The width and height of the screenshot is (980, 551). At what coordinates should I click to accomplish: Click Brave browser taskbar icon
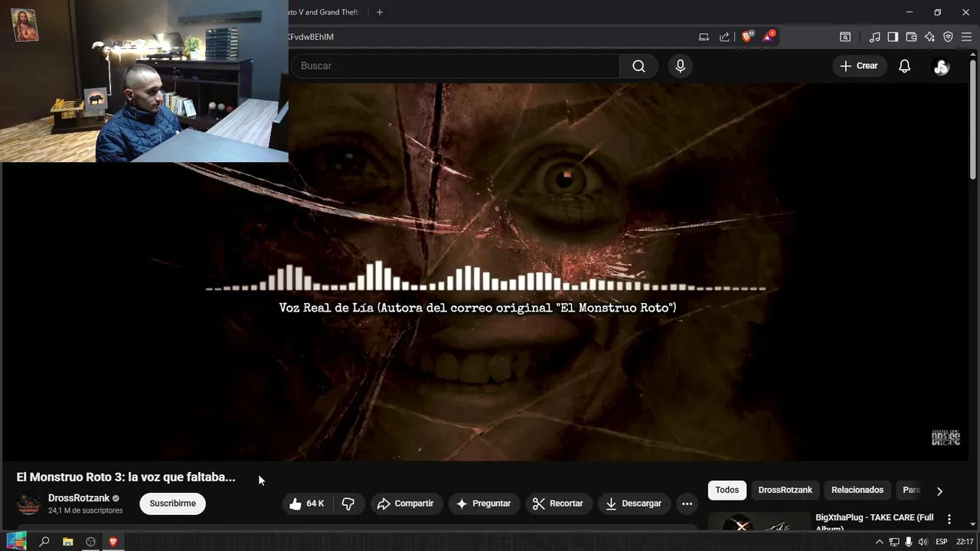click(x=113, y=542)
